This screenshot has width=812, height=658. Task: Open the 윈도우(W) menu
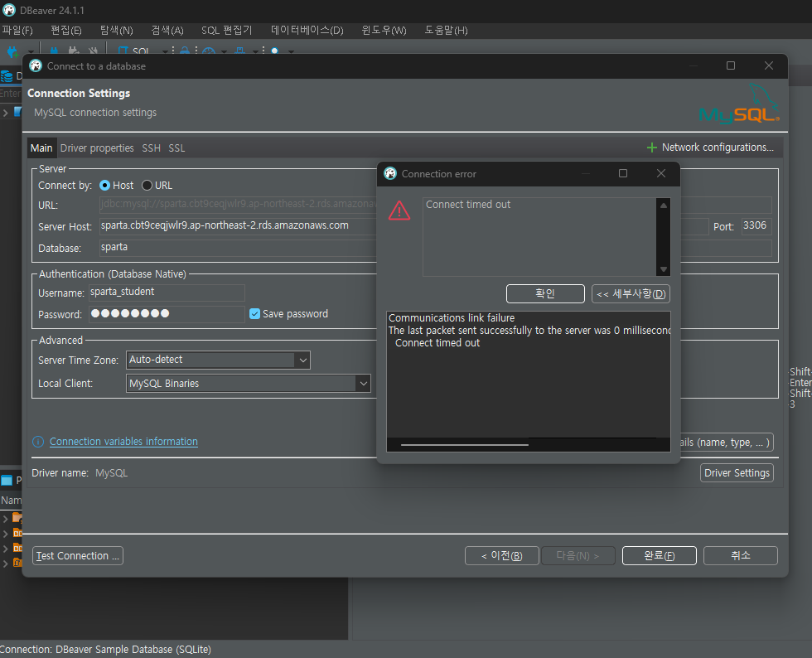(384, 30)
